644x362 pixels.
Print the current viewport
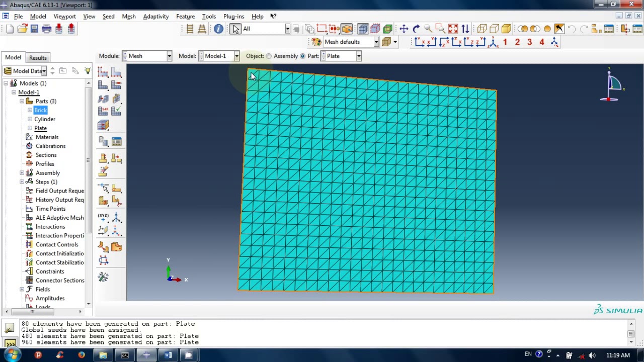pos(47,29)
